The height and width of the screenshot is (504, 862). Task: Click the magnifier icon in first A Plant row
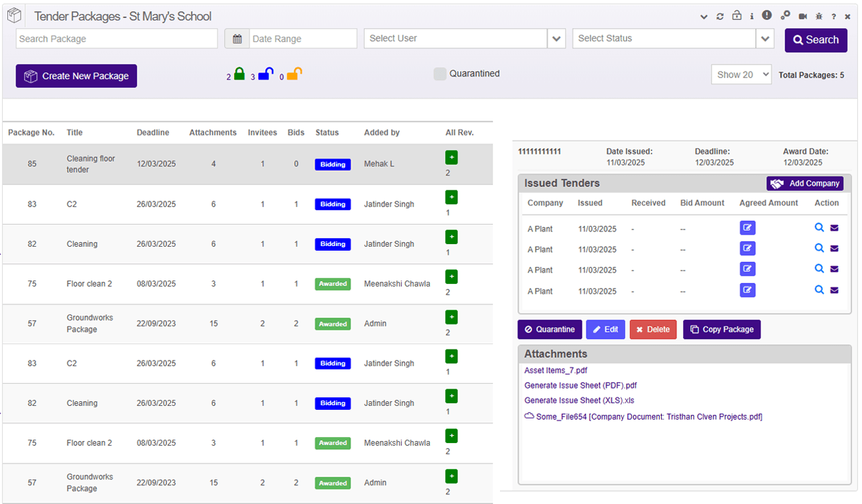[x=820, y=227]
